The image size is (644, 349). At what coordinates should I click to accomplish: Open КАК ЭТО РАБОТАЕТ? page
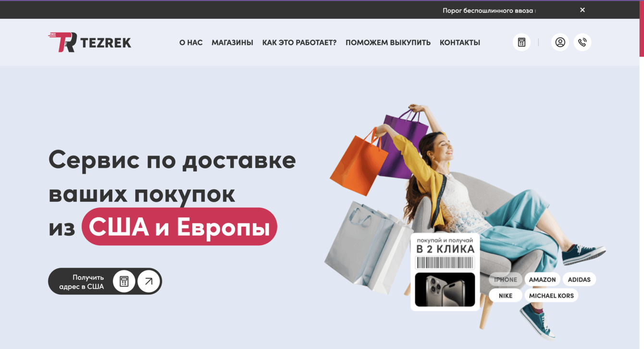click(299, 42)
